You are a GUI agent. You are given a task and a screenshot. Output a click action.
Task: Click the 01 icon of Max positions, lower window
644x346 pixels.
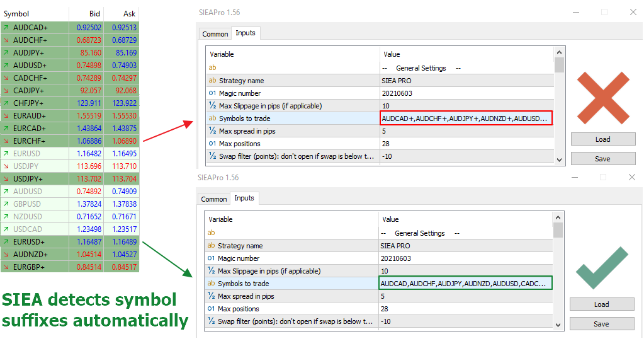(211, 308)
